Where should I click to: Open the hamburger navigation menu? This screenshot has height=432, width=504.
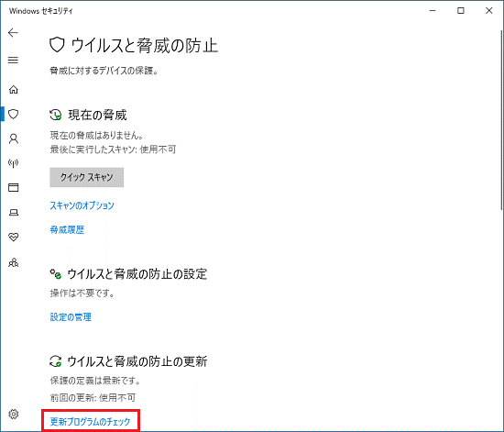[x=13, y=61]
